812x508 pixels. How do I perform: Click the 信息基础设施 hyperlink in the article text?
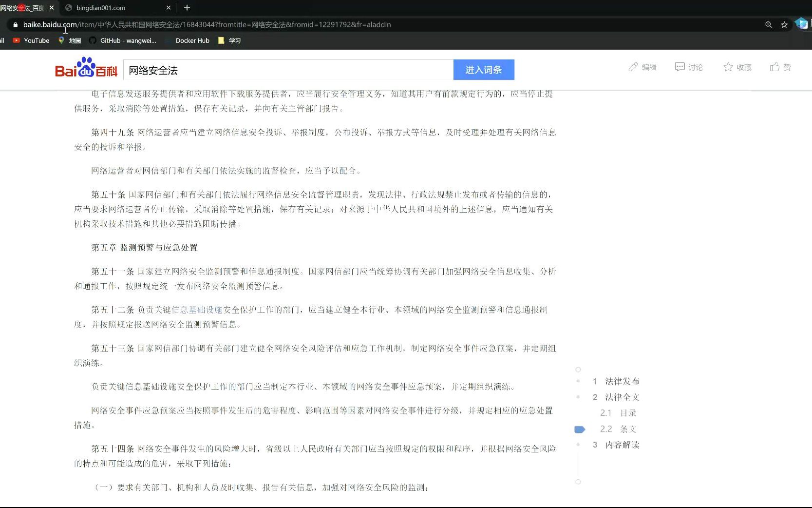click(x=200, y=310)
